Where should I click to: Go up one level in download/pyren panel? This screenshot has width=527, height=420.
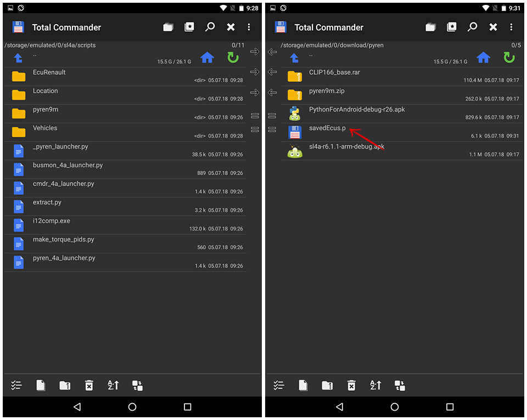tap(294, 58)
